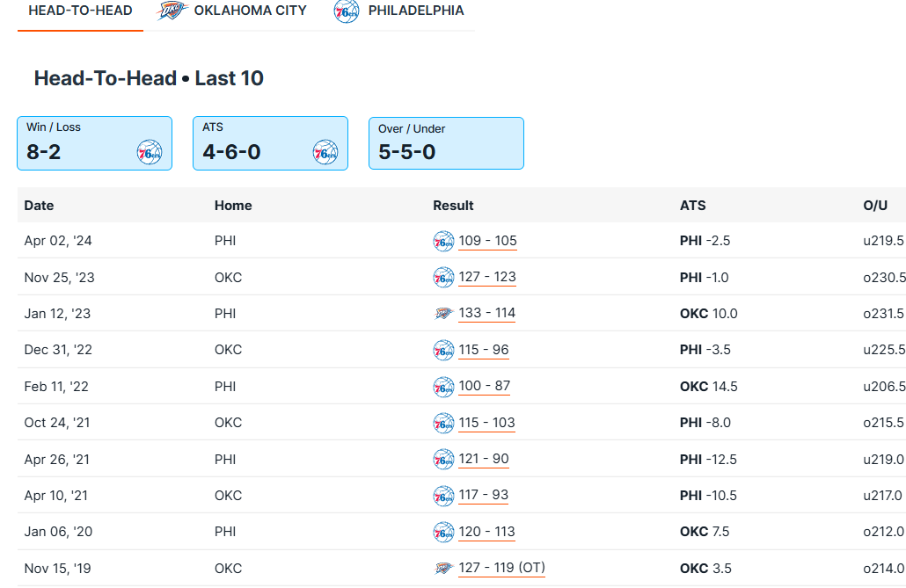This screenshot has height=588, width=906.
Task: Select the Jan 12, '23 date cell
Action: point(57,314)
